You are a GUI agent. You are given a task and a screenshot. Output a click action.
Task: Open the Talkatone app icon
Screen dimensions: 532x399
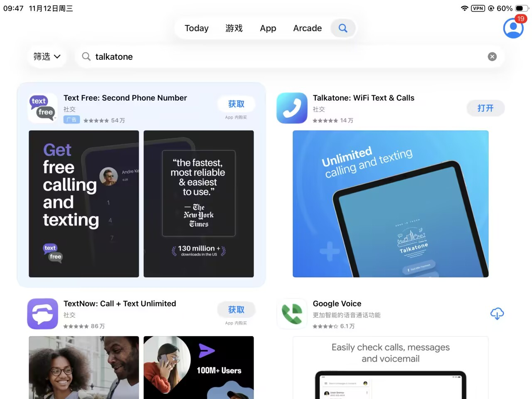click(x=292, y=108)
